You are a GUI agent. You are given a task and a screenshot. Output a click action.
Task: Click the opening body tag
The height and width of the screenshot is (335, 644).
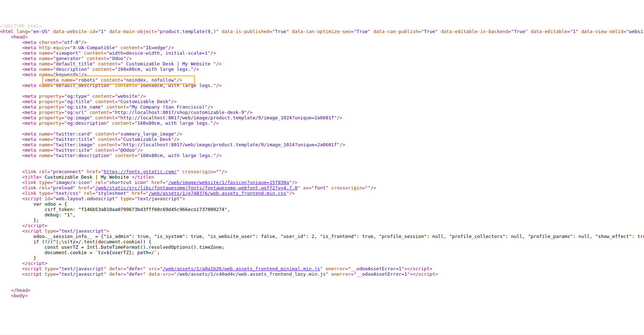point(19,296)
